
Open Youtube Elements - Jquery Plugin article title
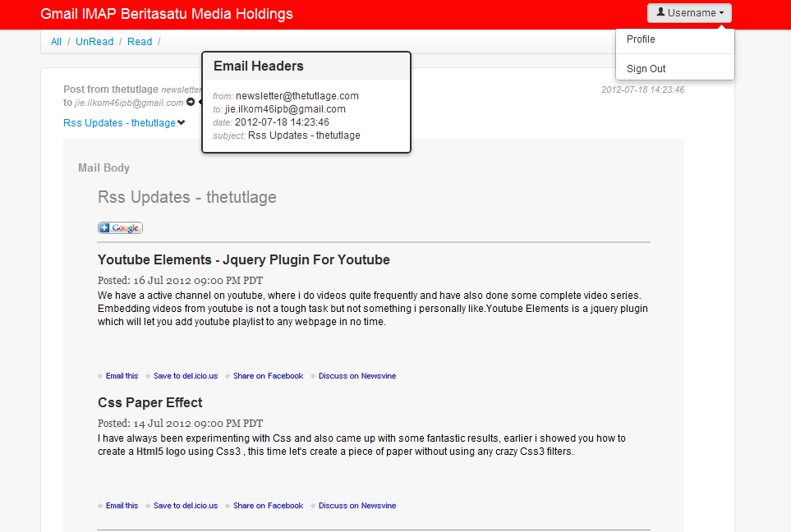244,259
